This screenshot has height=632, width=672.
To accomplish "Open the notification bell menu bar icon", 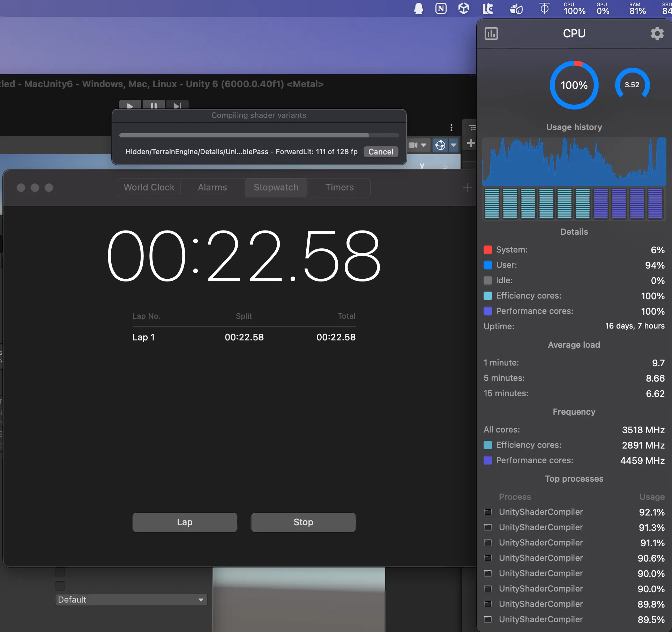I will pos(419,8).
